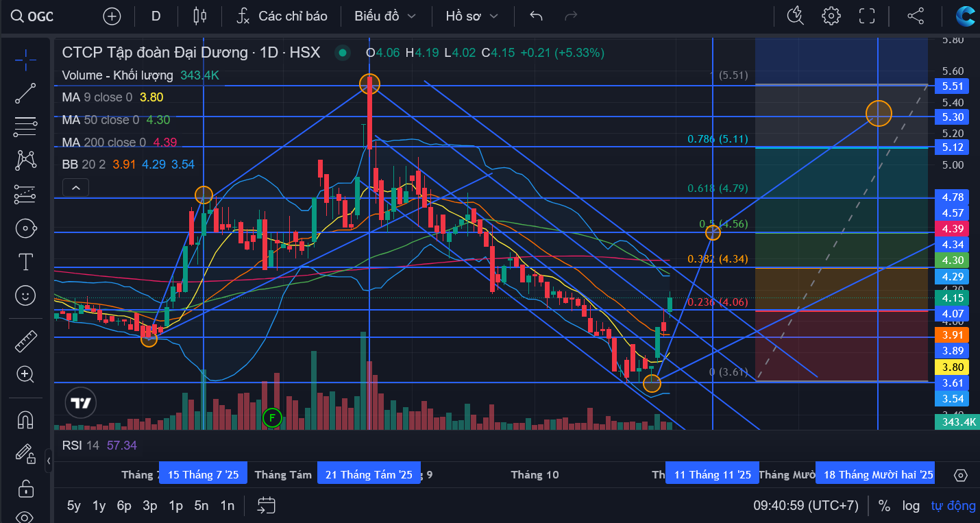
Task: Open timezone menu 09:40:59 (UTC+7)
Action: [806, 506]
